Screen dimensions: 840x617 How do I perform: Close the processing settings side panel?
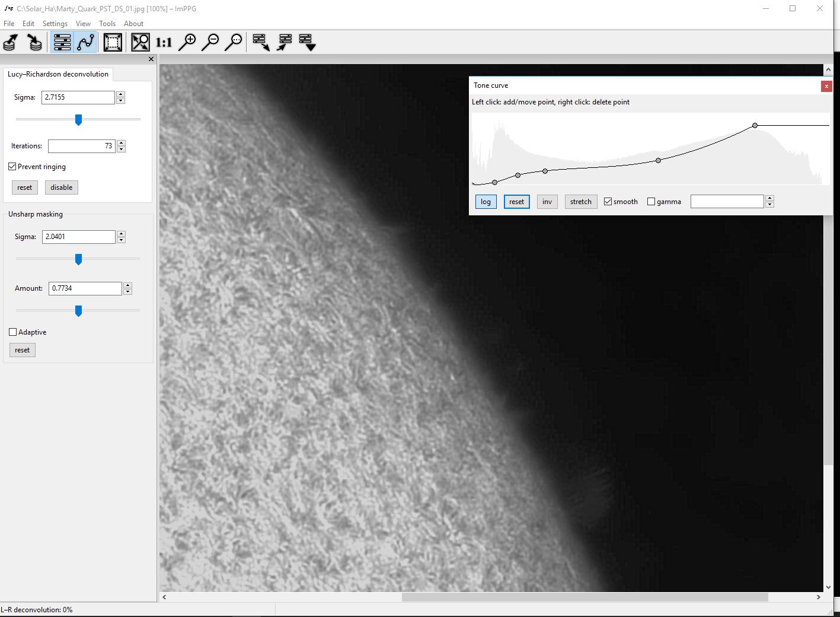tap(151, 59)
